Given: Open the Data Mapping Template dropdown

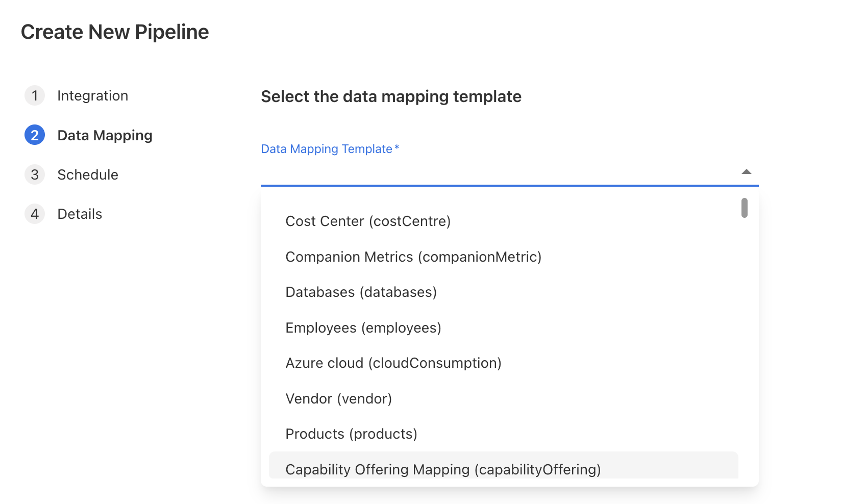Looking at the screenshot, I should point(510,173).
